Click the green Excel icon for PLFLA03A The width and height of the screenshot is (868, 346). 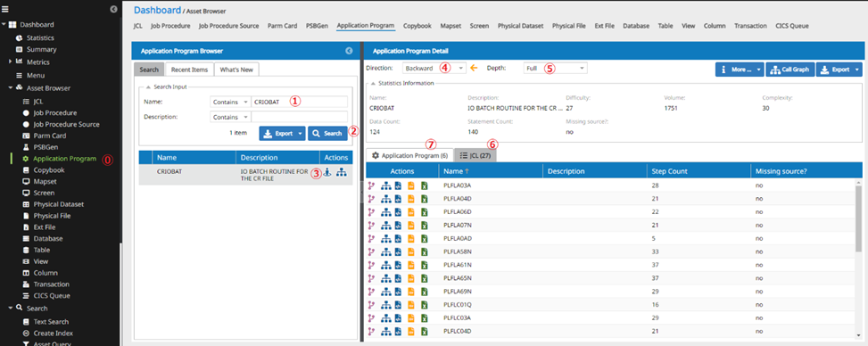pos(424,186)
